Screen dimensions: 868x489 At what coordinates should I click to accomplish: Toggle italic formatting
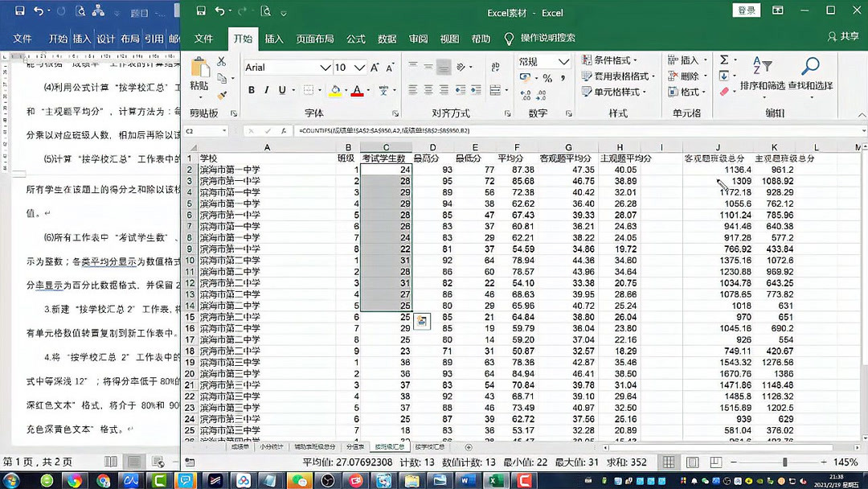267,89
